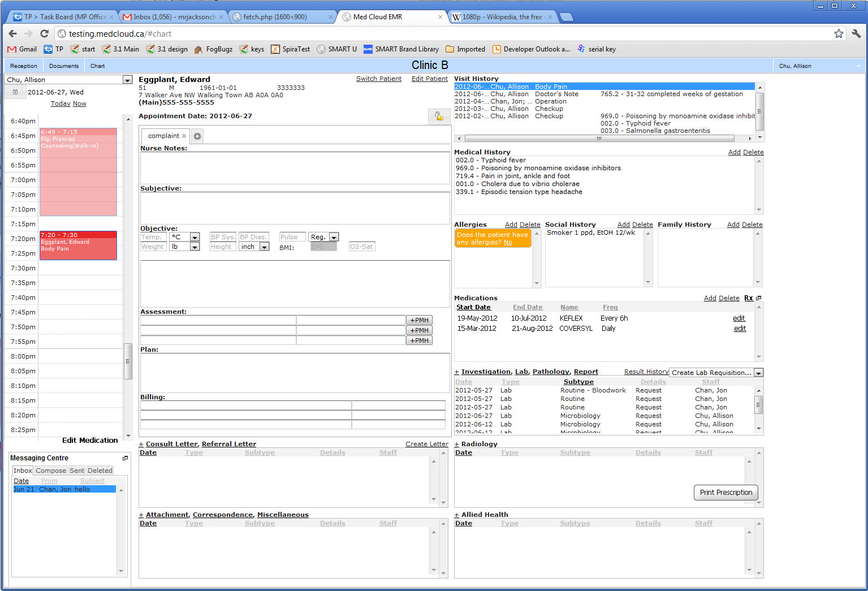Screen dimensions: 868x591
Task: Switch to the Compose messaging tab
Action: [51, 471]
